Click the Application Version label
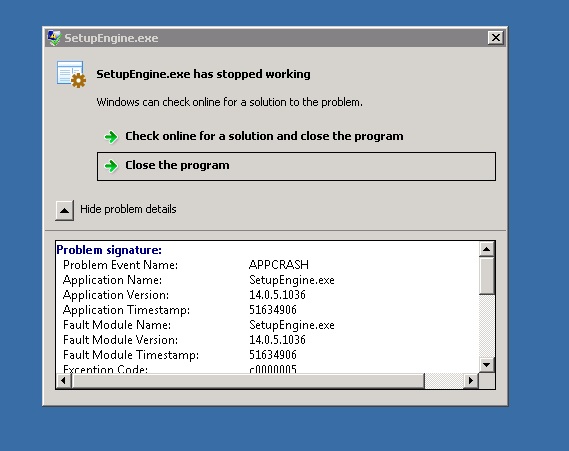 116,295
